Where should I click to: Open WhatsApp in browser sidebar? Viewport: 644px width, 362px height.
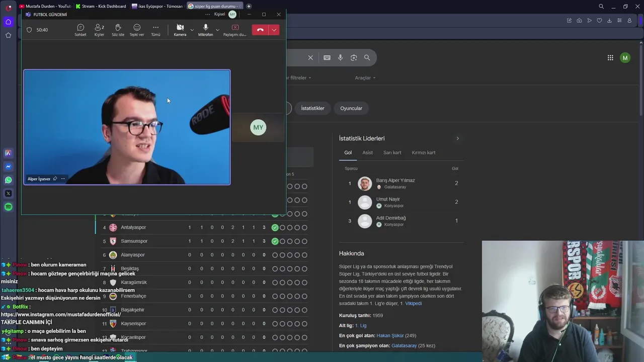tap(8, 180)
